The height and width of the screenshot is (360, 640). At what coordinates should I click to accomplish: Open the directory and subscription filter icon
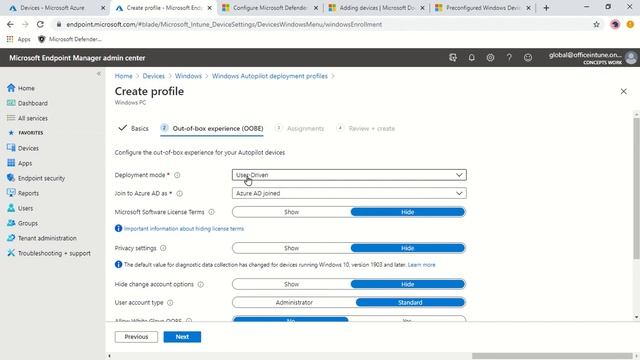pyautogui.click(x=453, y=58)
